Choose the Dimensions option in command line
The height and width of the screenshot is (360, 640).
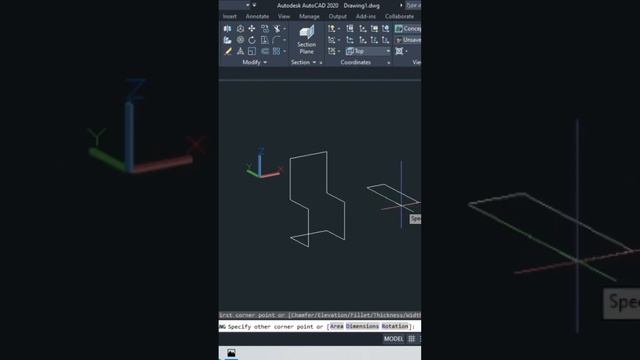(362, 327)
